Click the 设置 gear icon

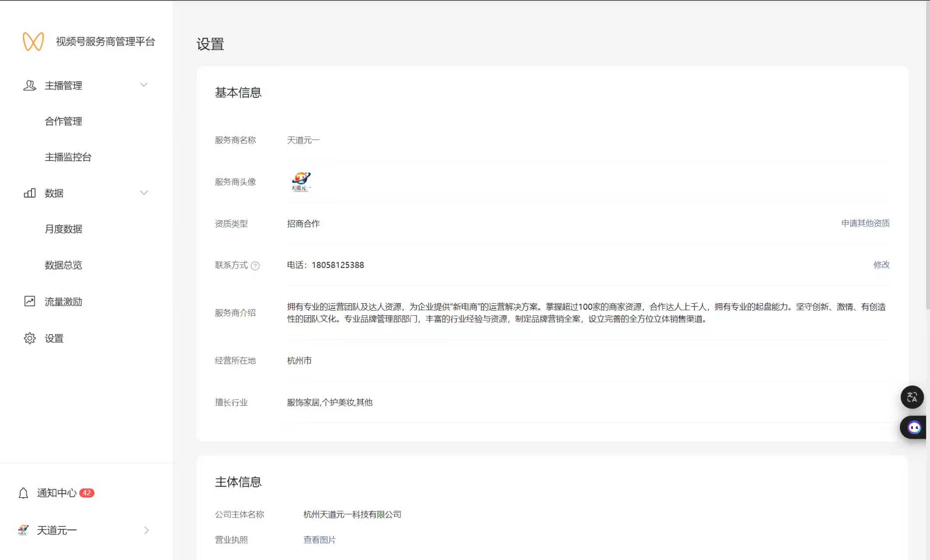click(30, 338)
